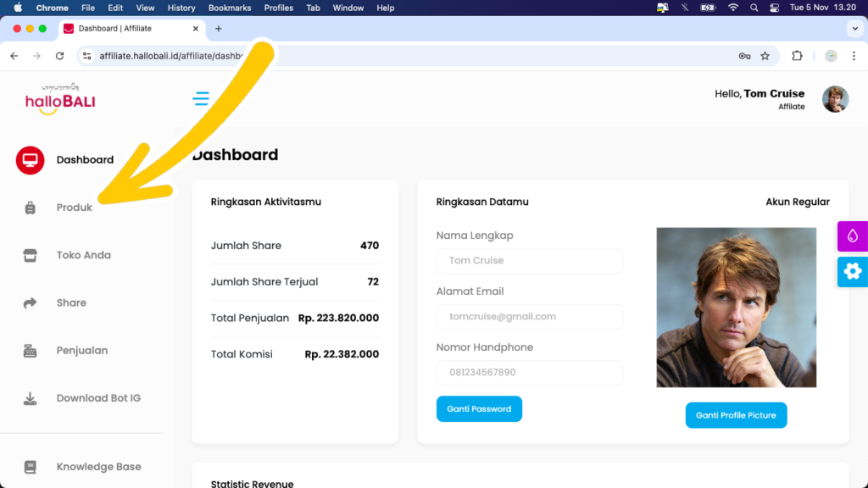Click the Jumlah Share Terjual value '72'

pyautogui.click(x=373, y=281)
